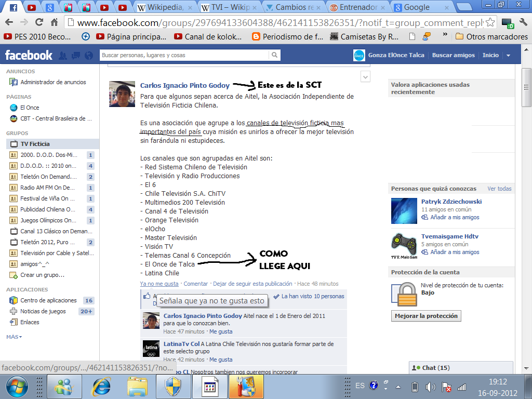532x399 pixels.
Task: Open Gonza ElOnce Talca profile link
Action: click(x=396, y=55)
